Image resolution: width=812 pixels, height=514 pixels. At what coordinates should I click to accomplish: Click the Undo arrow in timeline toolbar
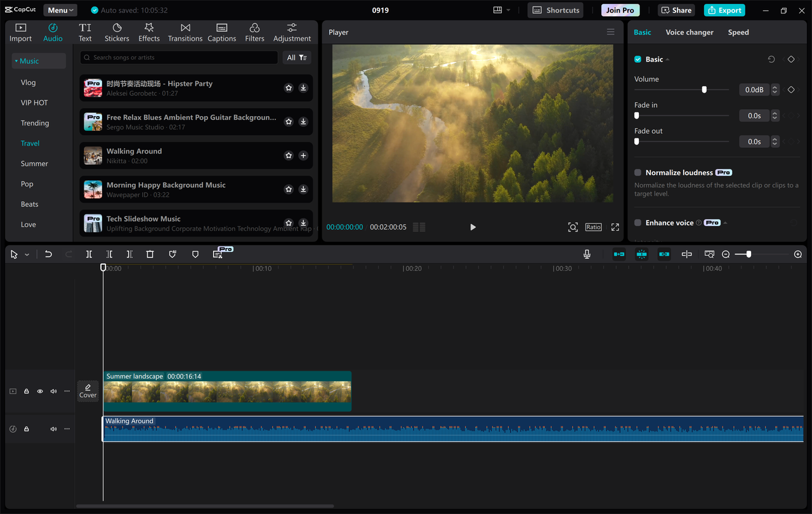pyautogui.click(x=48, y=254)
